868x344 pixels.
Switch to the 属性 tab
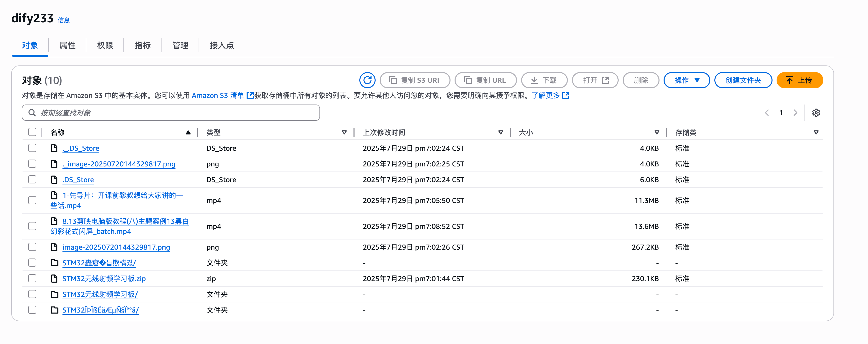pos(67,45)
